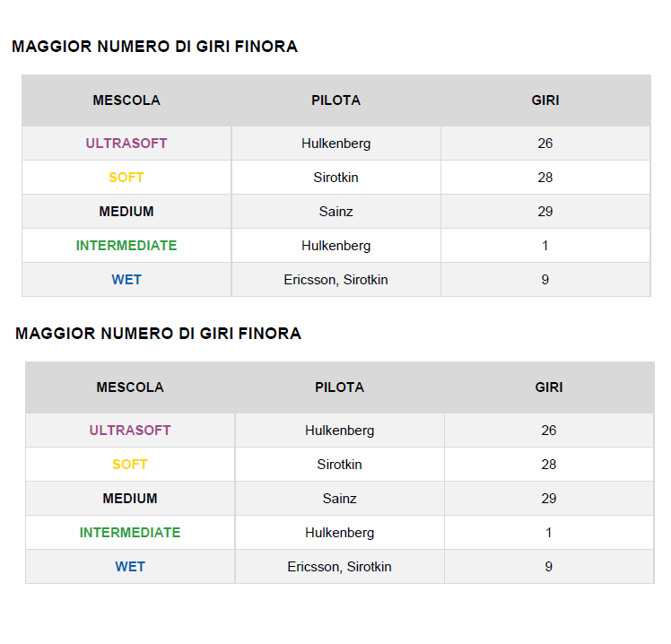Click the 28 laps value in the first table
Viewport: 671px width, 644px height.
tap(545, 178)
